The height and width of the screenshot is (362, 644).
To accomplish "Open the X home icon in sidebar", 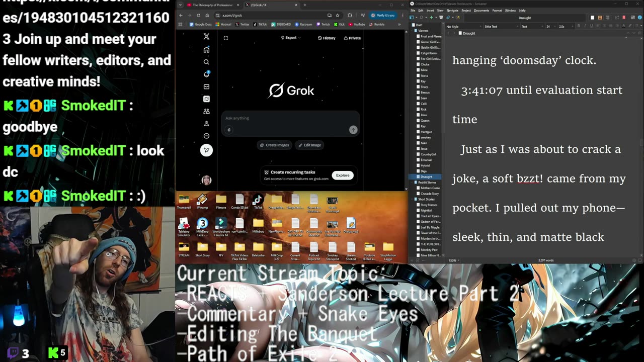I will pos(206,50).
